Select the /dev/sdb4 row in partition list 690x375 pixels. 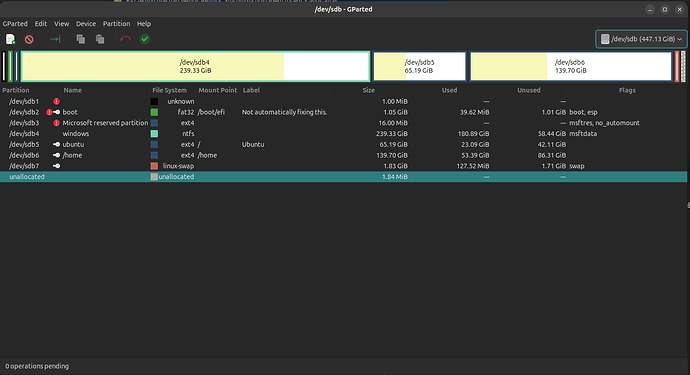[x=343, y=134]
